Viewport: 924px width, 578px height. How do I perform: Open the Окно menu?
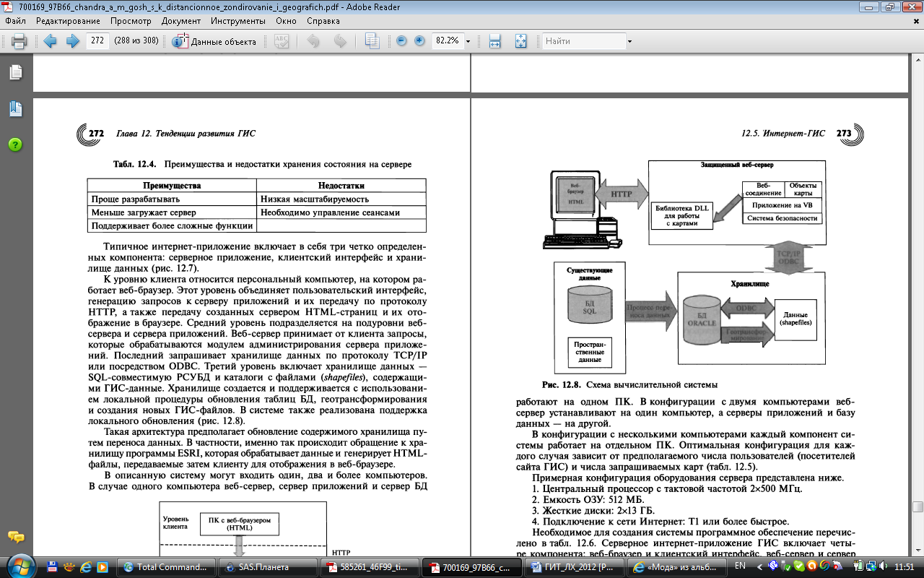[286, 21]
